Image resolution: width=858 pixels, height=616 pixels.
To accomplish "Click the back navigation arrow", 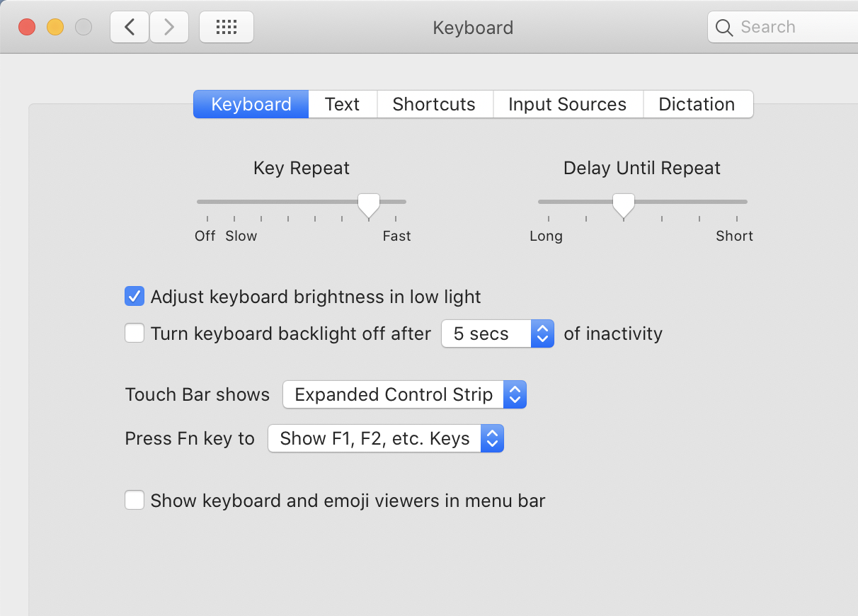I will (130, 28).
